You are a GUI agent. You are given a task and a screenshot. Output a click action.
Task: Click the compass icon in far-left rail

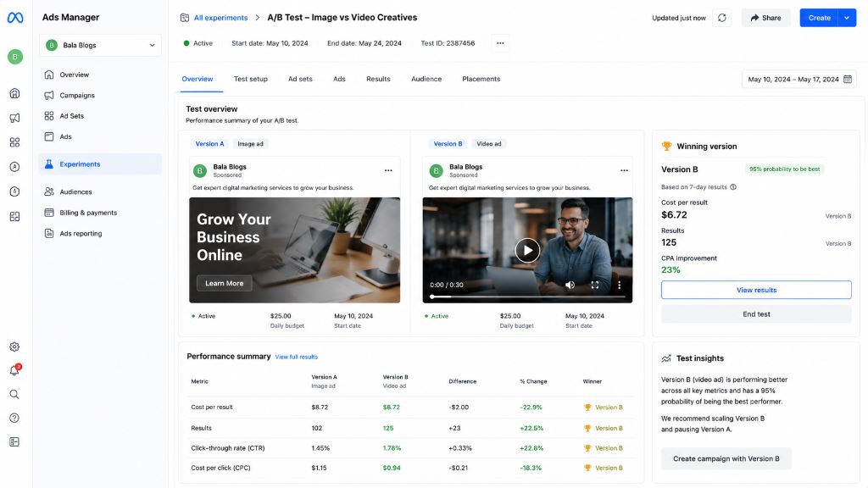pyautogui.click(x=15, y=167)
